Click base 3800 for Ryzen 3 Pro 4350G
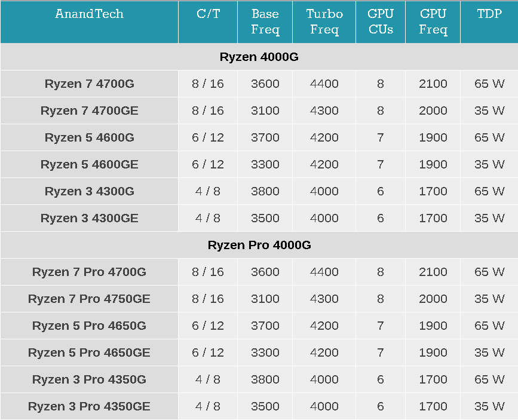This screenshot has width=518, height=420. click(x=265, y=380)
